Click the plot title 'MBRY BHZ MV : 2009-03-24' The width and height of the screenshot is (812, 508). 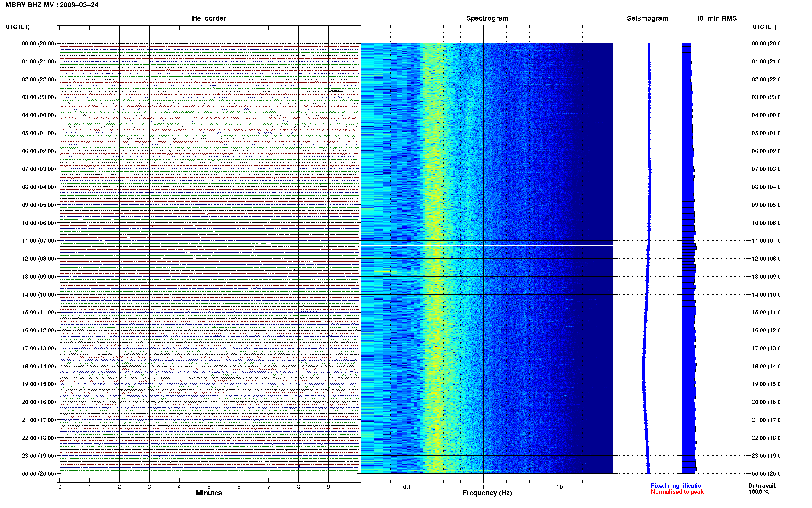pyautogui.click(x=52, y=5)
